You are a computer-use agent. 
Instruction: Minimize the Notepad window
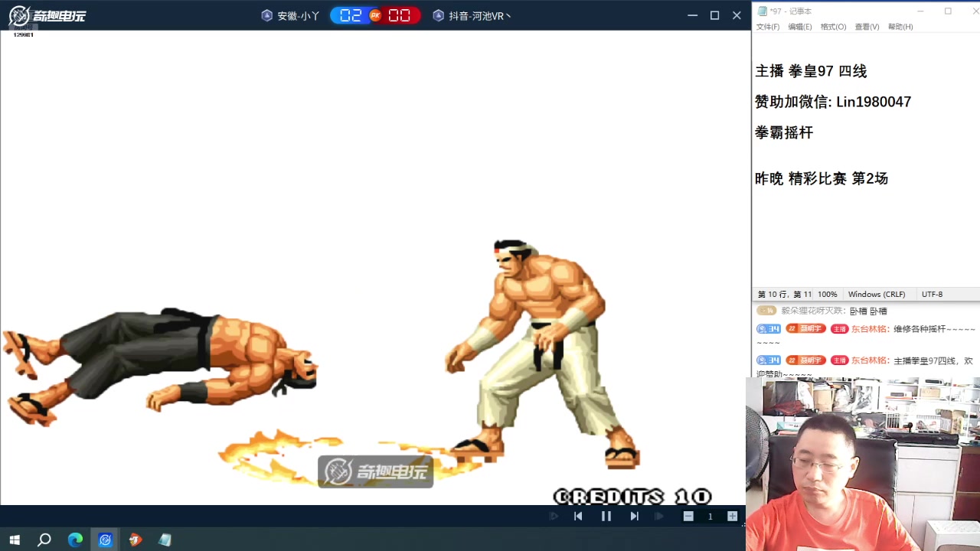click(x=921, y=11)
